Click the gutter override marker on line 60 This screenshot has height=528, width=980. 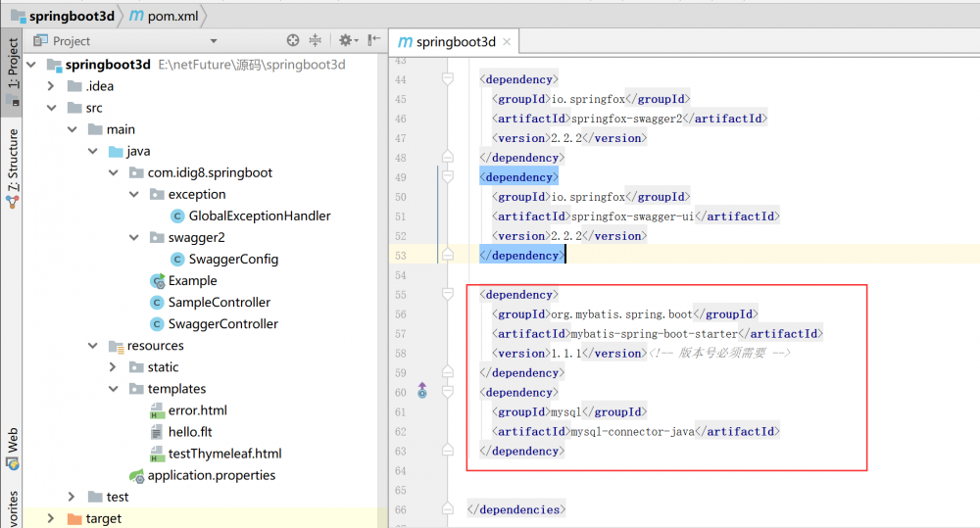point(422,392)
